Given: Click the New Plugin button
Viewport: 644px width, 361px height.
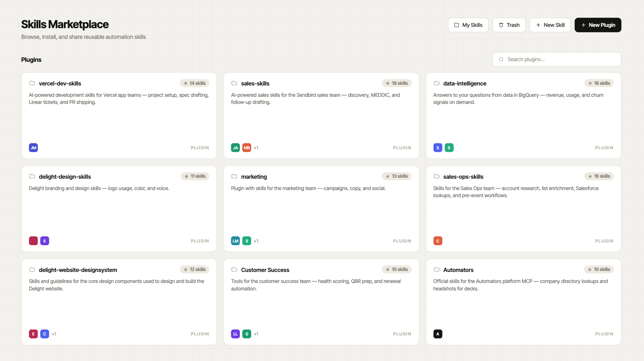Looking at the screenshot, I should [598, 25].
